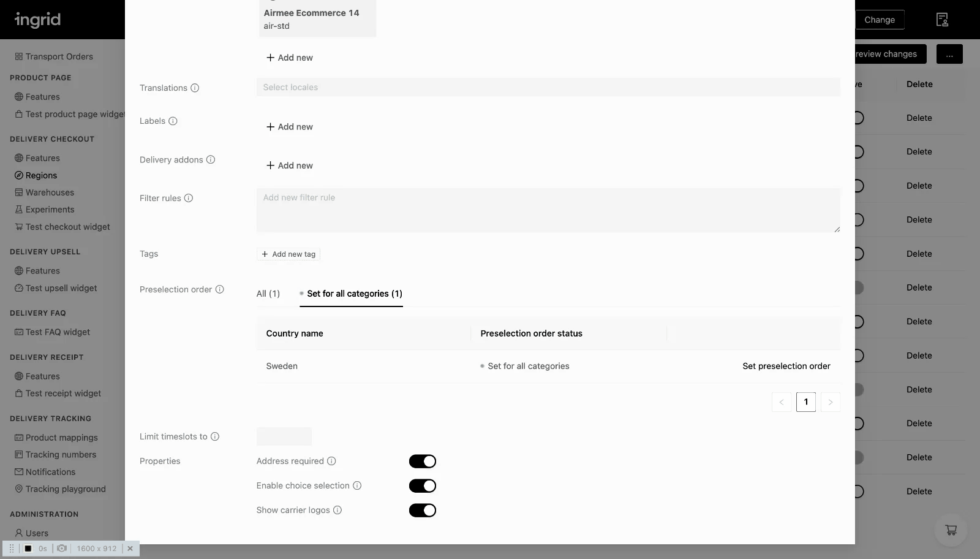This screenshot has height=559, width=980.
Task: Open the shopping cart floating icon
Action: 951,530
